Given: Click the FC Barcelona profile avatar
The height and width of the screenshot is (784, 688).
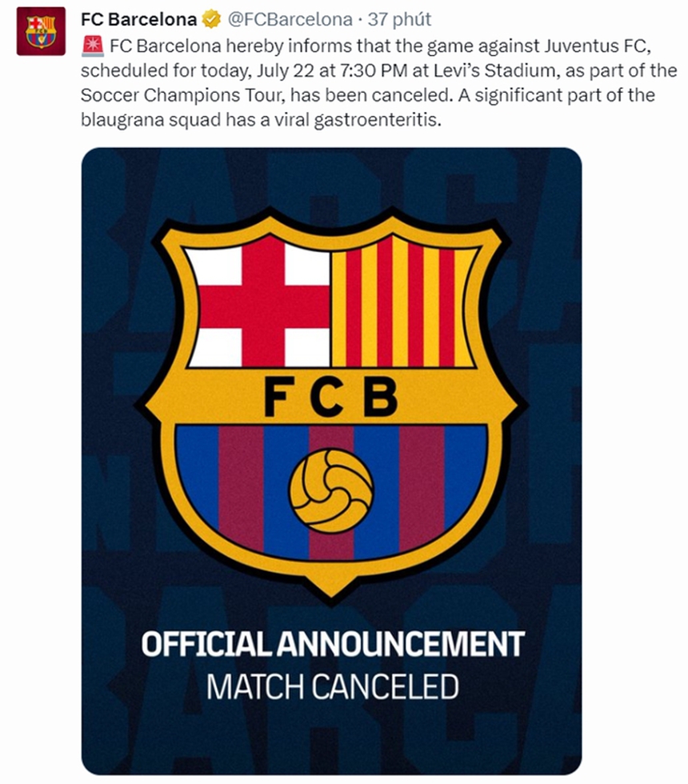Looking at the screenshot, I should pyautogui.click(x=41, y=30).
